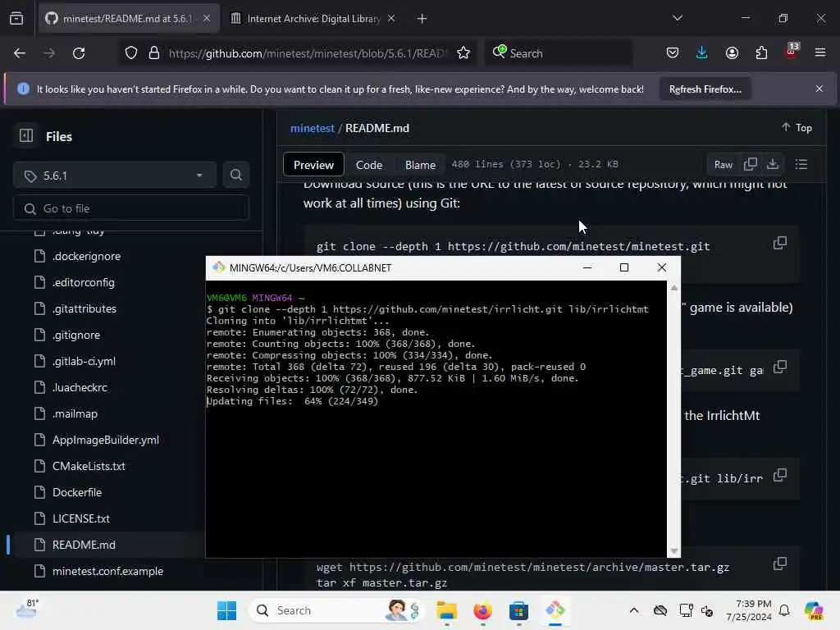840x630 pixels.
Task: Click the Git Bash scrollbar up arrow
Action: point(674,288)
